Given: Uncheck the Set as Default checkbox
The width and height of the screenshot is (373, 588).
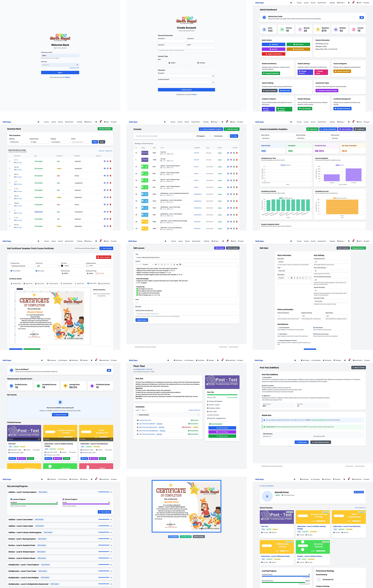Looking at the screenshot, I should [x=11, y=271].
